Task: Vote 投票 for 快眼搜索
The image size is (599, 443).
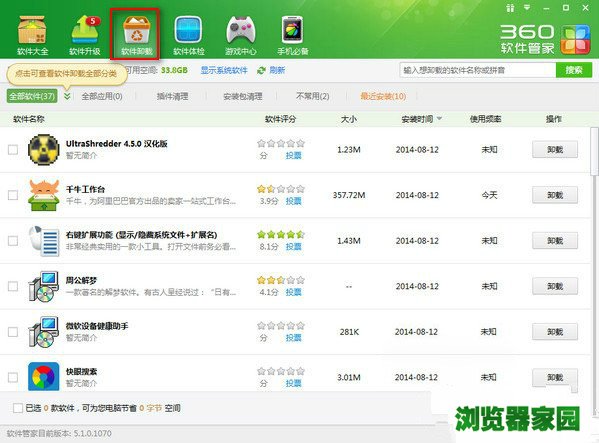Action: coord(293,383)
